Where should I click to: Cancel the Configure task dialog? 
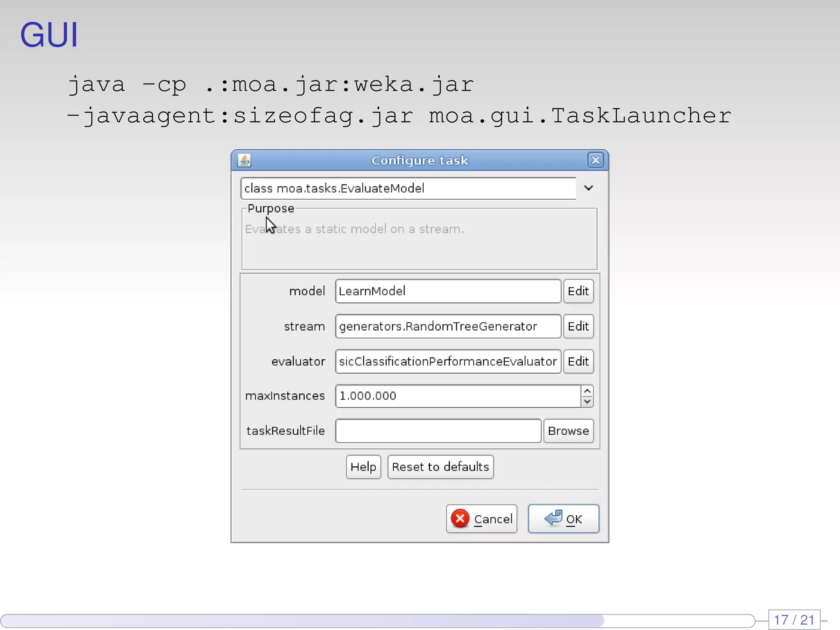click(x=482, y=519)
